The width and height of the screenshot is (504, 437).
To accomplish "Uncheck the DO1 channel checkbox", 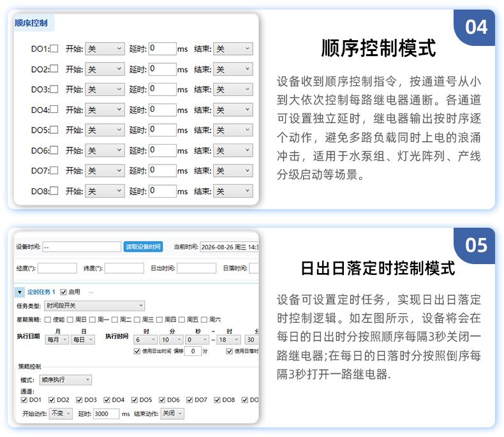I will click(x=24, y=400).
